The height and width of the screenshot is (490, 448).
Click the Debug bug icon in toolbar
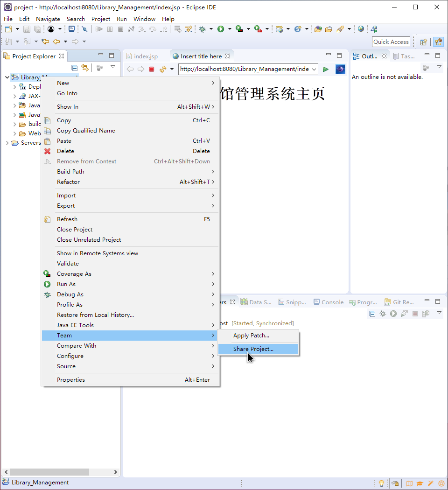pyautogui.click(x=203, y=29)
